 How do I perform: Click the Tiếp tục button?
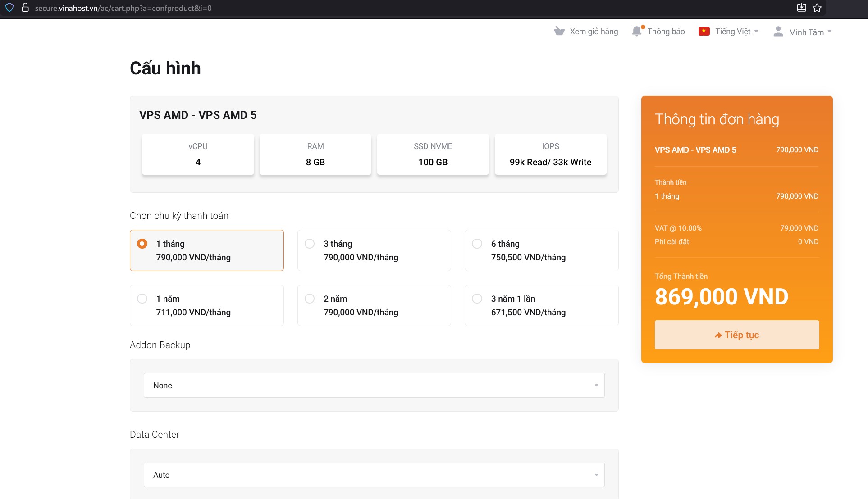(x=736, y=335)
